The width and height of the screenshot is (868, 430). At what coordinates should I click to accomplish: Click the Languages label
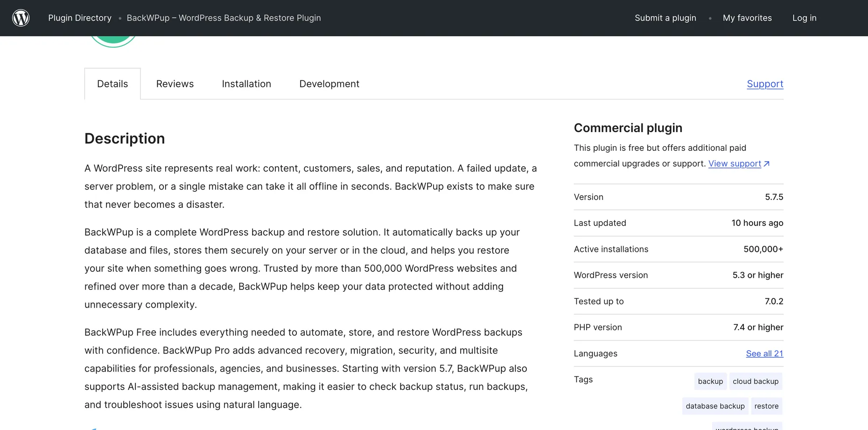[x=595, y=353]
